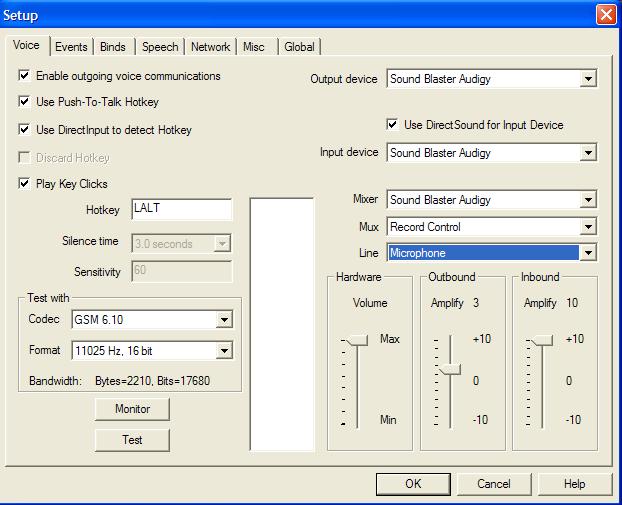The image size is (622, 505).
Task: Open the Mixer dropdown list
Action: coord(588,201)
